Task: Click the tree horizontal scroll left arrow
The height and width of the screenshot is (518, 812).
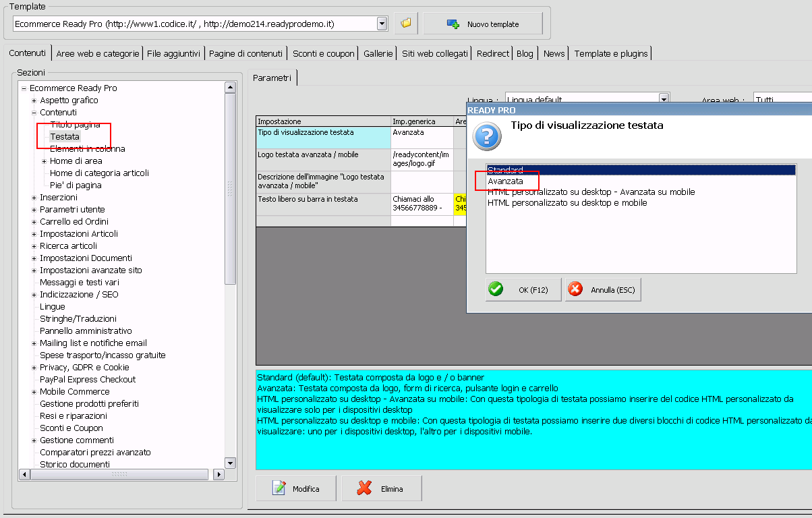Action: point(24,475)
